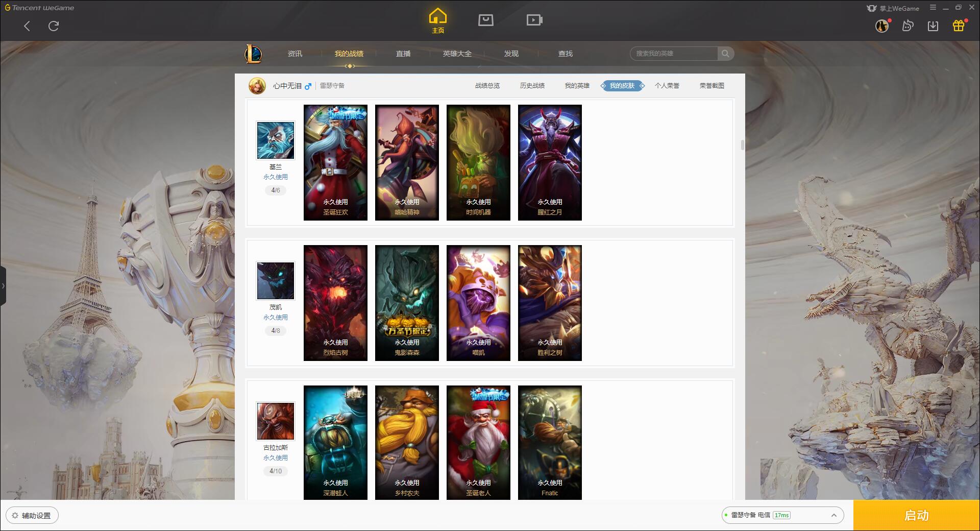Open the 乡村农夫 skin card

click(407, 442)
